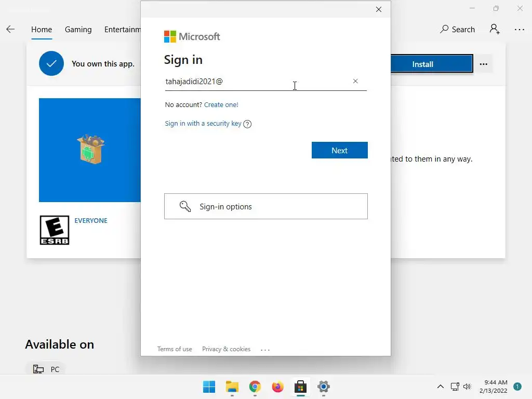Open Sign-in options

click(x=265, y=206)
